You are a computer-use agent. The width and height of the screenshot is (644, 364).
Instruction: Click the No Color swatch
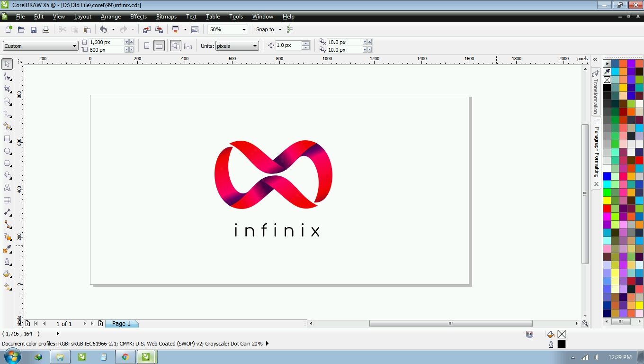(607, 80)
